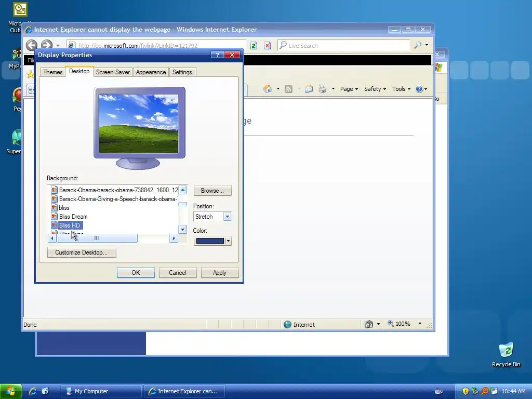The height and width of the screenshot is (399, 532).
Task: Click into the Live Search box
Action: (x=343, y=46)
